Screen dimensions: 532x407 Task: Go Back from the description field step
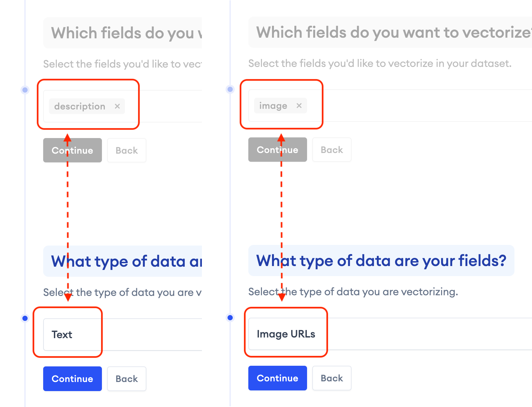coord(127,150)
